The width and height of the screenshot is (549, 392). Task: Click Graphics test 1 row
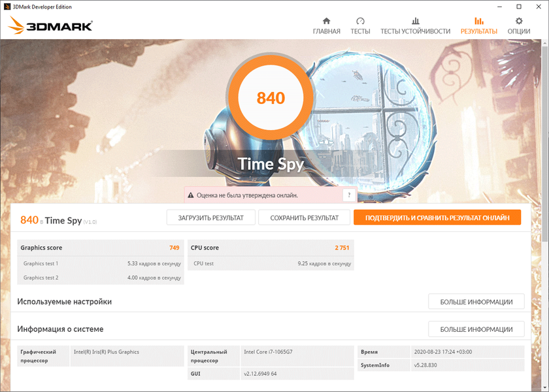(x=101, y=263)
